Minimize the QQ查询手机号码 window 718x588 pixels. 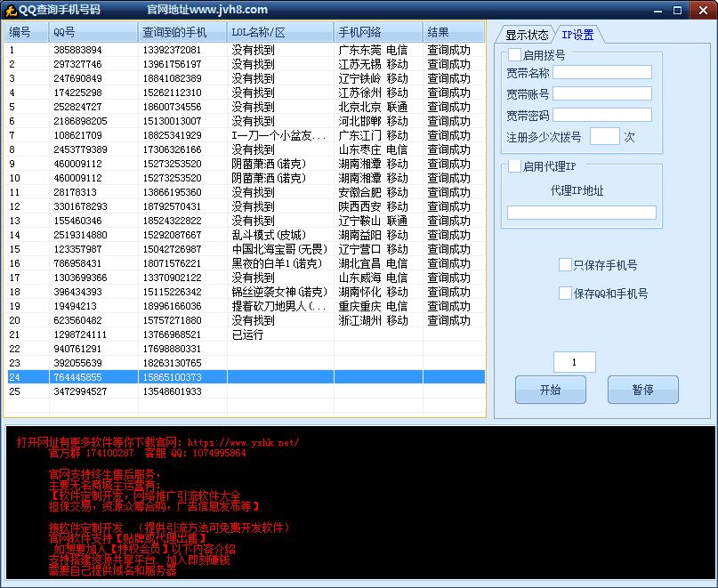click(658, 10)
